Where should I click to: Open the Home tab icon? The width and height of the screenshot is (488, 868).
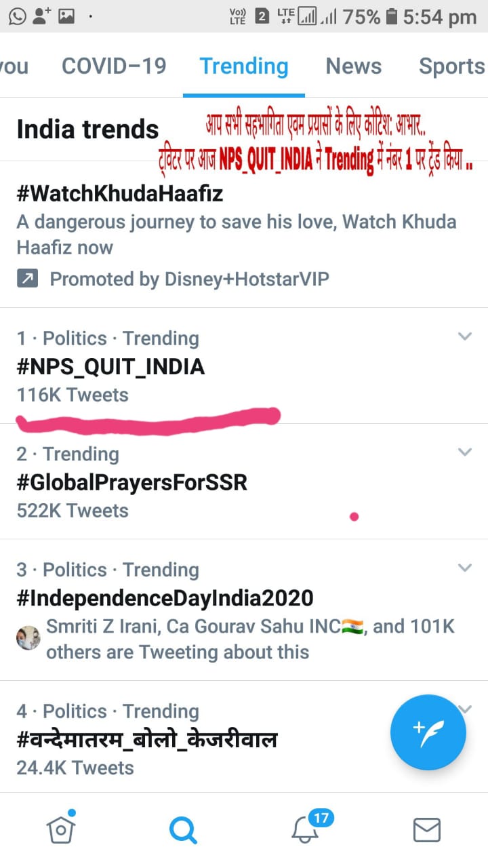tap(60, 828)
